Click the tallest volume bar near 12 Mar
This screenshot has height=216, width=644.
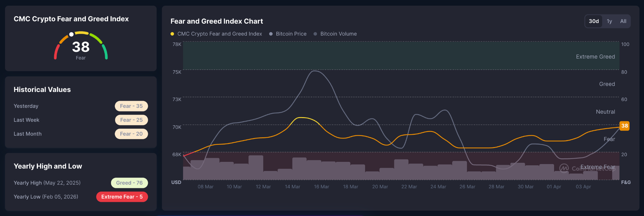point(256,168)
